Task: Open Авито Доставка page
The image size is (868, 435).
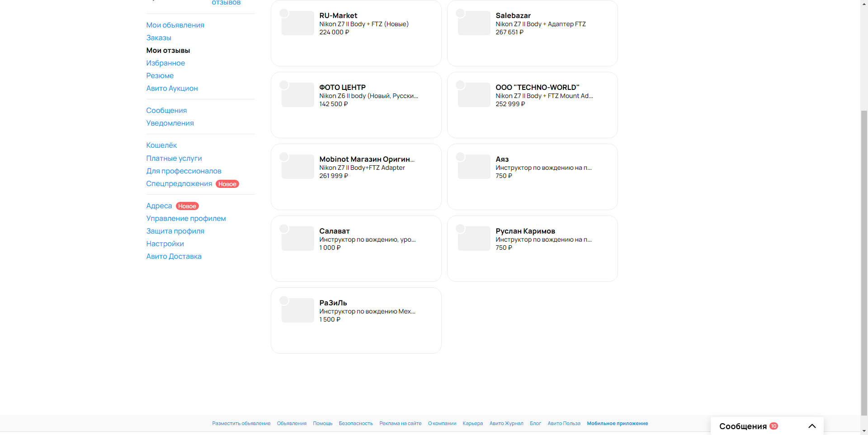Action: coord(174,256)
